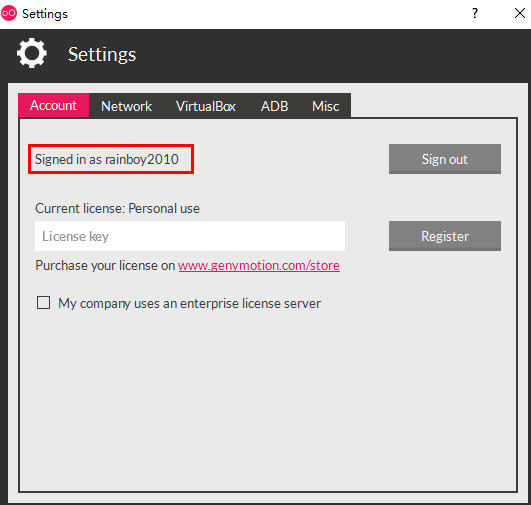
Task: Go to the ADB tab
Action: [274, 106]
